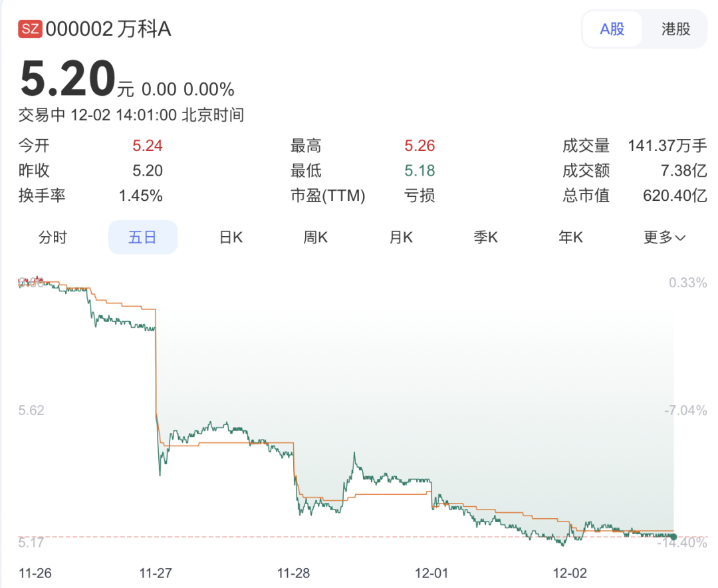718x588 pixels.
Task: Toggle back to the A股 market view
Action: click(x=611, y=29)
